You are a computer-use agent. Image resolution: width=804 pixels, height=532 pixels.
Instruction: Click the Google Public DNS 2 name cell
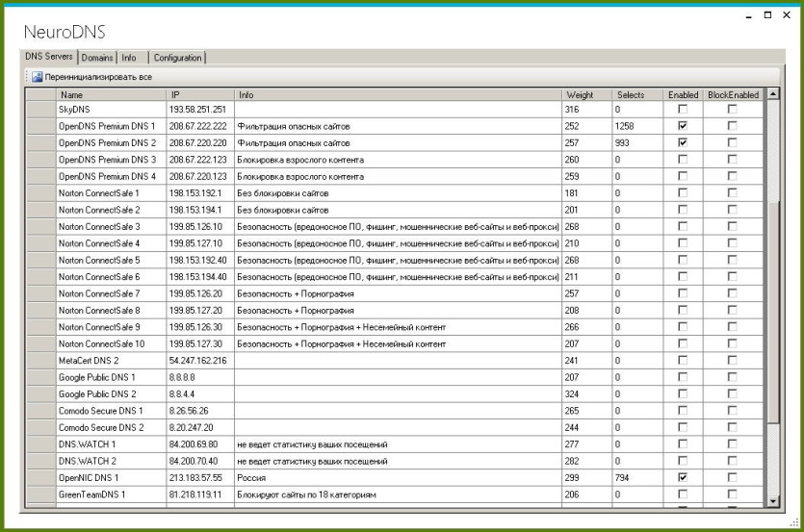pyautogui.click(x=111, y=393)
